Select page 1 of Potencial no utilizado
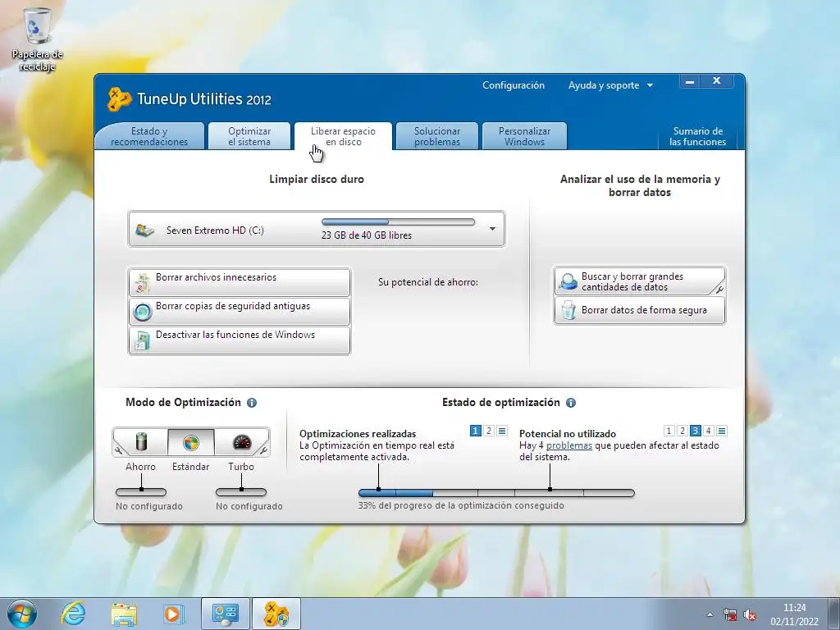This screenshot has height=630, width=840. [x=669, y=431]
